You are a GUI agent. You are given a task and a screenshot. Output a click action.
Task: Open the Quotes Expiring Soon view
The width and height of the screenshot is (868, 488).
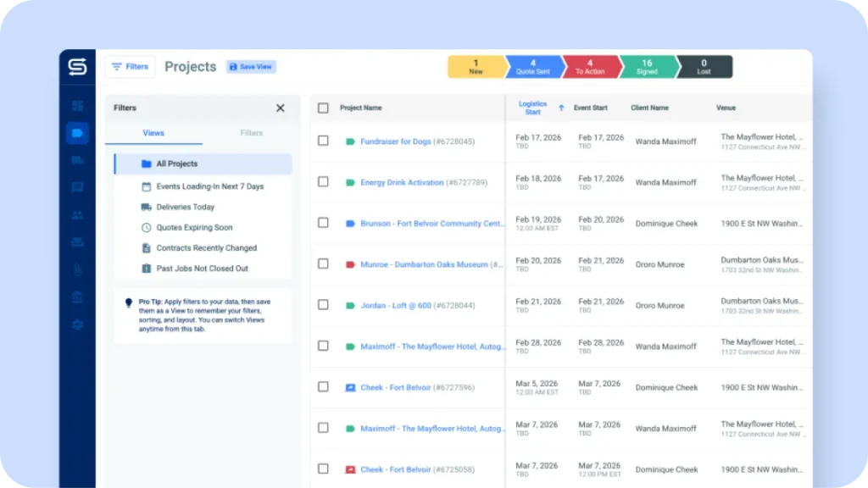point(195,226)
